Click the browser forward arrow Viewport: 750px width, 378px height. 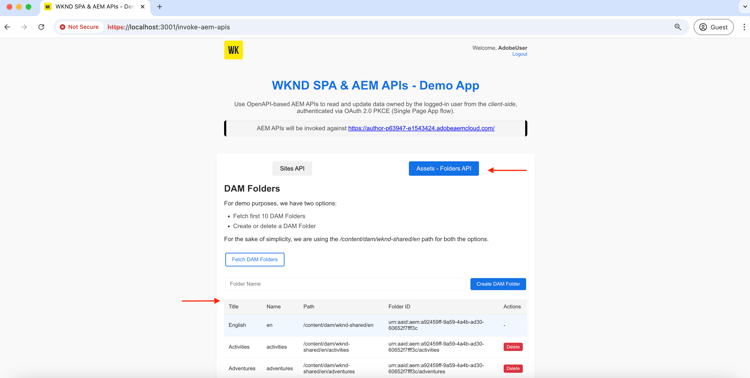click(x=24, y=27)
